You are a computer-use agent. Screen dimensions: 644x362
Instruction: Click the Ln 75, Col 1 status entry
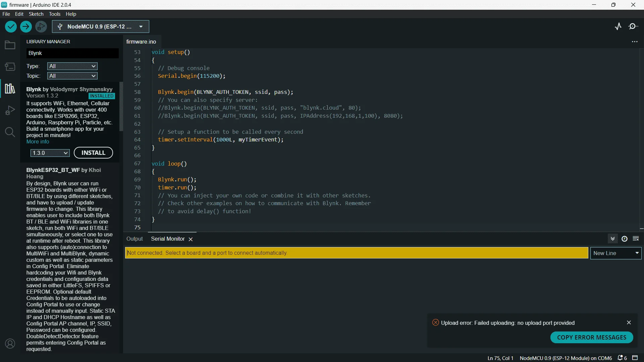(x=500, y=358)
